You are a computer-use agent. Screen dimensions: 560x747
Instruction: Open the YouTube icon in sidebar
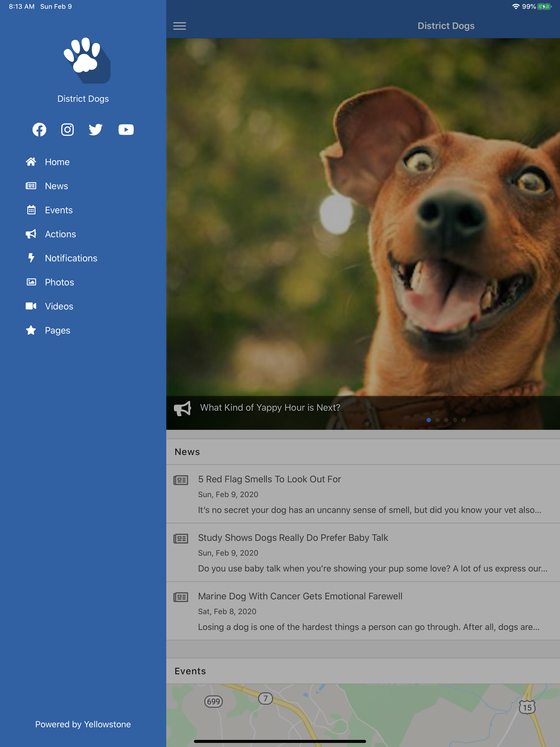[126, 130]
